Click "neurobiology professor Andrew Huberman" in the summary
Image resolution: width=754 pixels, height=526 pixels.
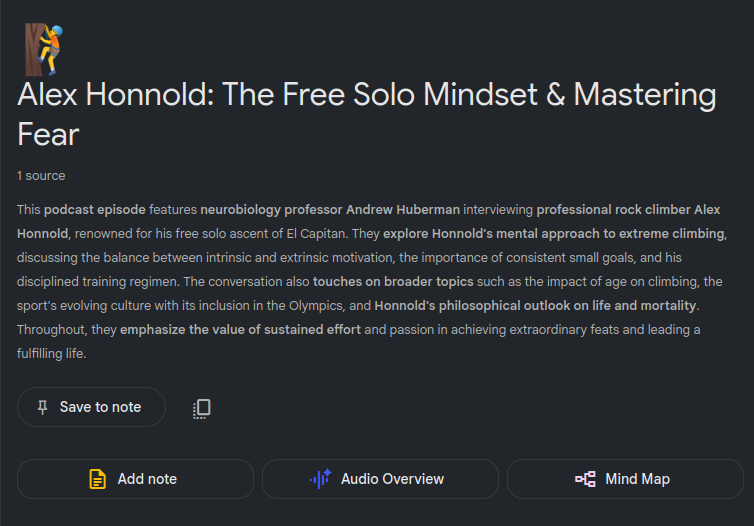click(330, 210)
